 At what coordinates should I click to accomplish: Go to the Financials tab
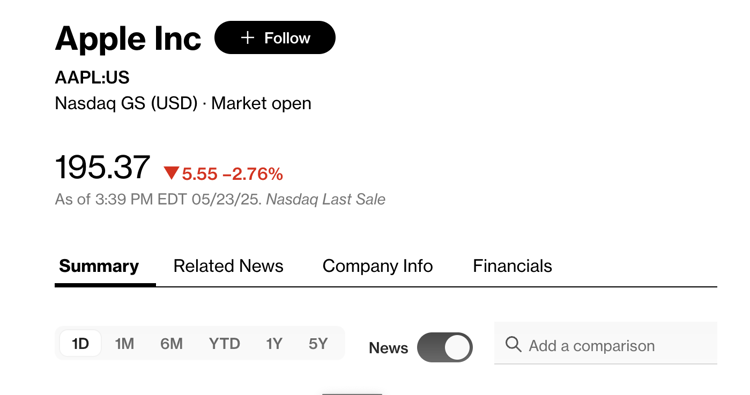512,266
